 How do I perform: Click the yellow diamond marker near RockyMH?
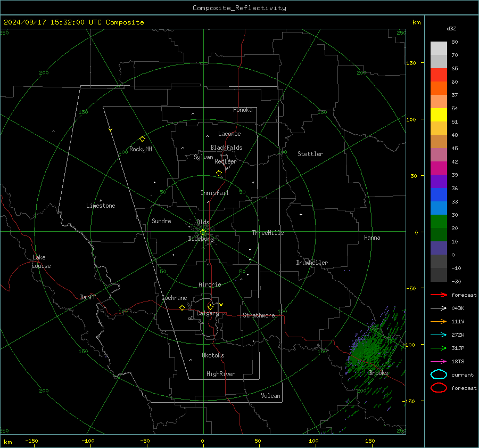coord(142,139)
